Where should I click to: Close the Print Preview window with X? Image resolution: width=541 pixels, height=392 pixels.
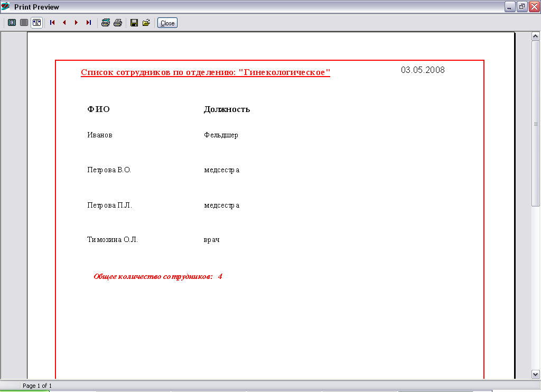(534, 6)
